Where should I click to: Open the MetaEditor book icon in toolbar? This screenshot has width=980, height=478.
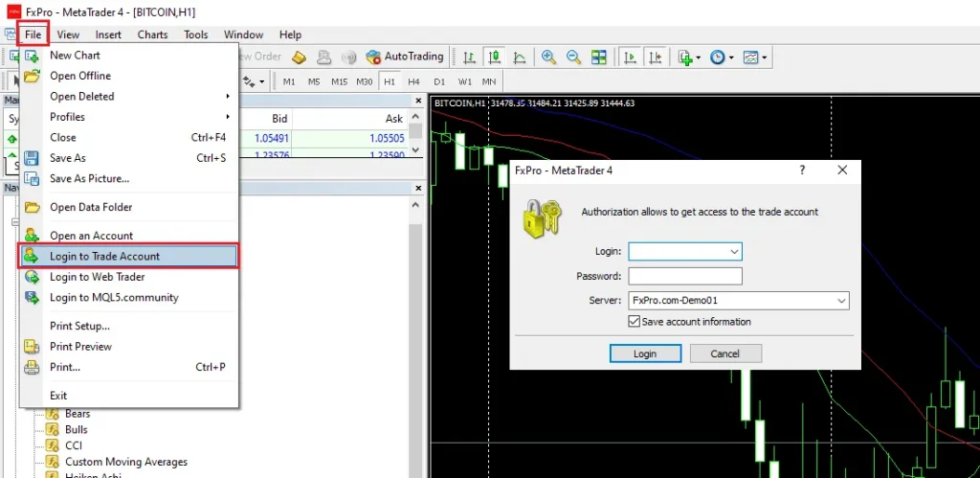[300, 57]
